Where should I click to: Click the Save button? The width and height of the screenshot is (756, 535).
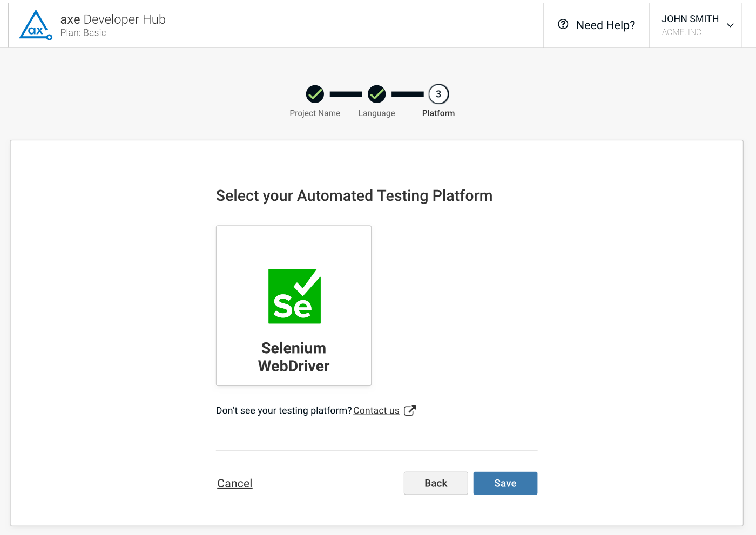[x=505, y=483]
